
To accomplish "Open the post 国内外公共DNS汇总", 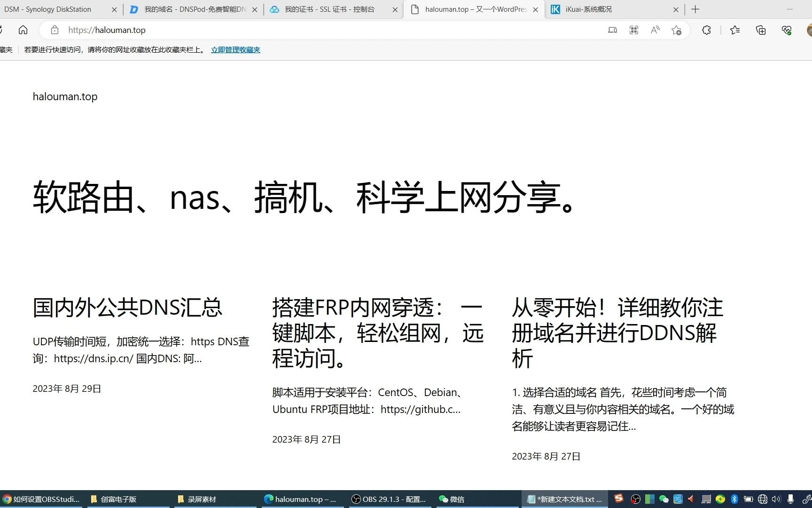I will 127,308.
